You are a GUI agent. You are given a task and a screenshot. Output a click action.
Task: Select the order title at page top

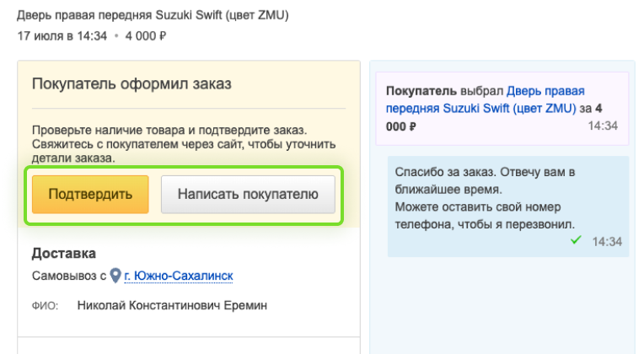tap(153, 15)
